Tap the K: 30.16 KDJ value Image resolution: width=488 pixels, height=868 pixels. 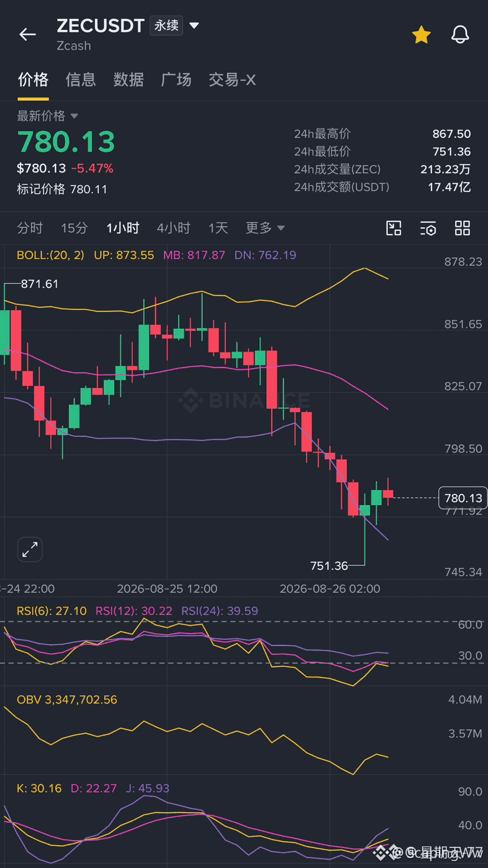pos(39,788)
